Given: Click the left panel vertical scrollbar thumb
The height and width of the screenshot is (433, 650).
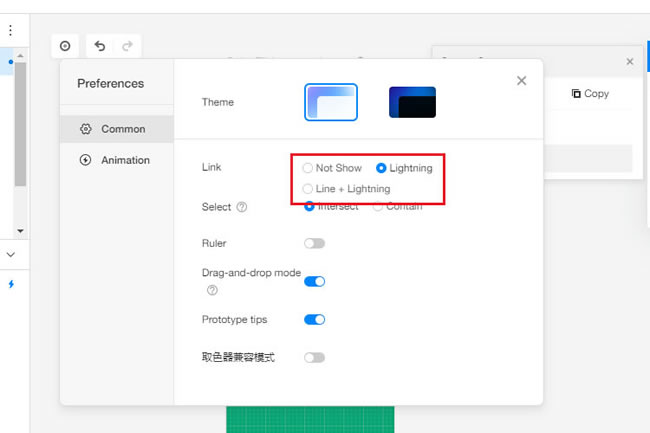Looking at the screenshot, I should pos(20,124).
